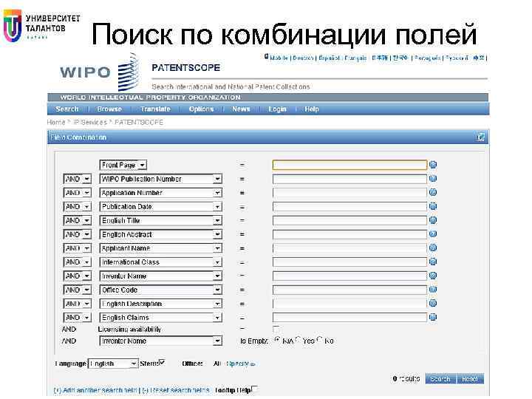This screenshot has width=532, height=399.
Task: Open the International Class field dropdown
Action: [x=161, y=262]
